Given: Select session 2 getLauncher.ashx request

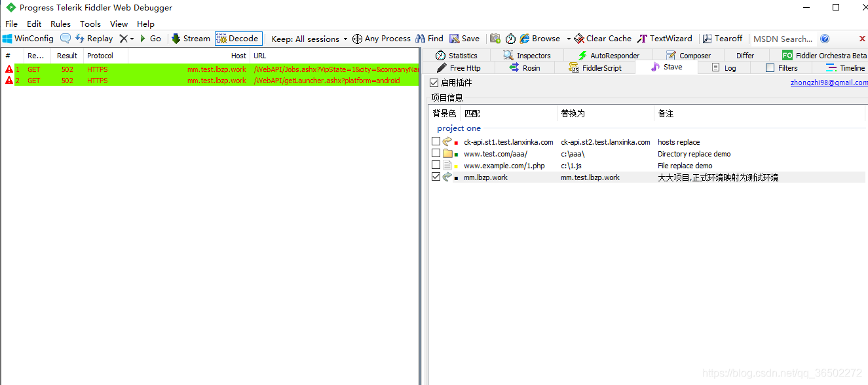Looking at the screenshot, I should [x=210, y=81].
